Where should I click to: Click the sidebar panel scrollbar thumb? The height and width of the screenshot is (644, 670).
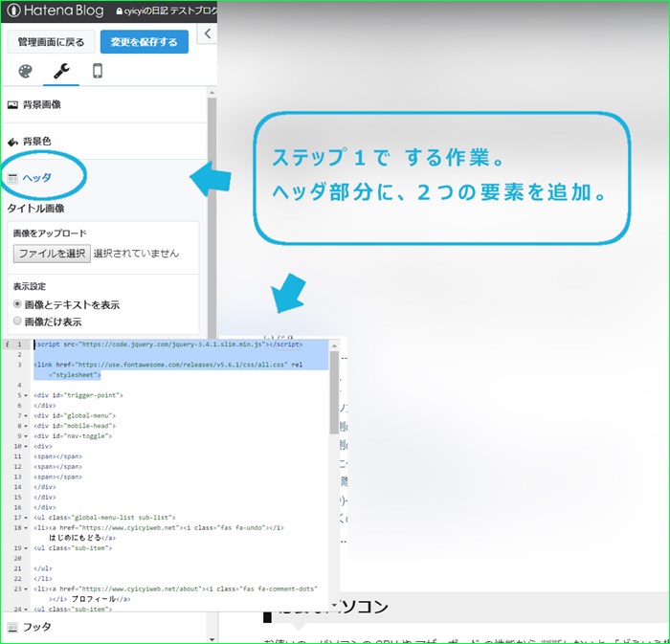point(212,218)
